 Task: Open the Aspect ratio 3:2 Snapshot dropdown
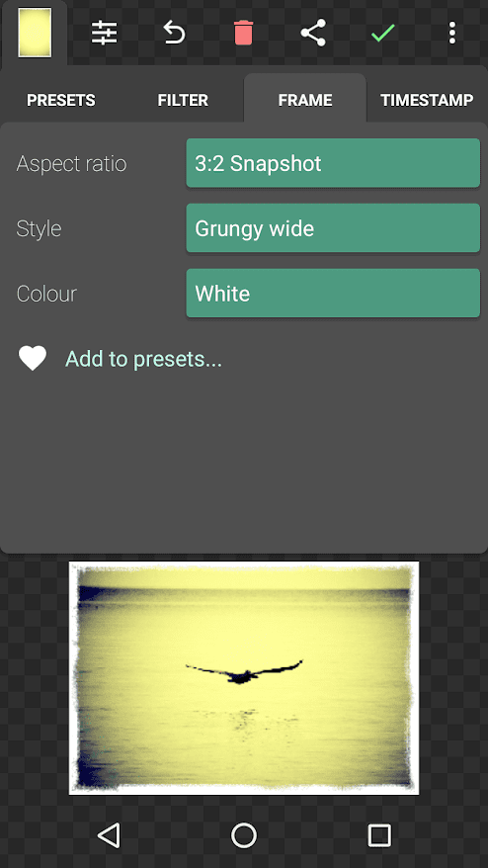point(333,163)
